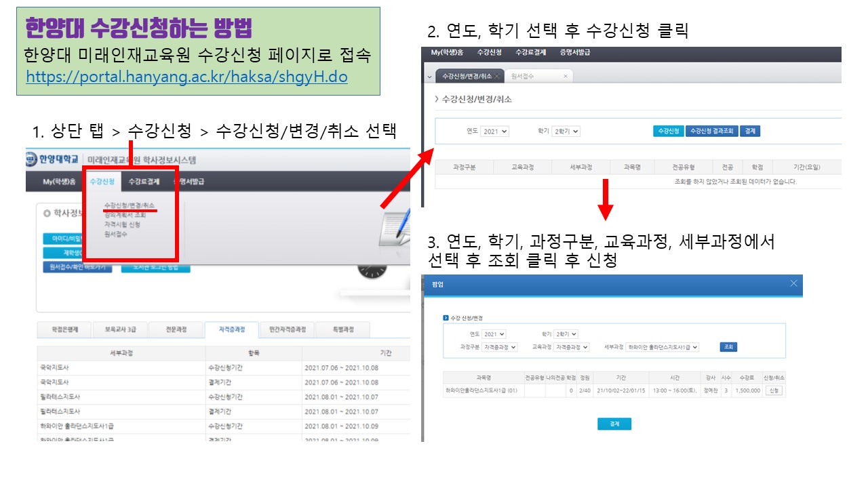
Task: Open 수강료결제 menu in step 1 screenshot
Action: coord(144,182)
